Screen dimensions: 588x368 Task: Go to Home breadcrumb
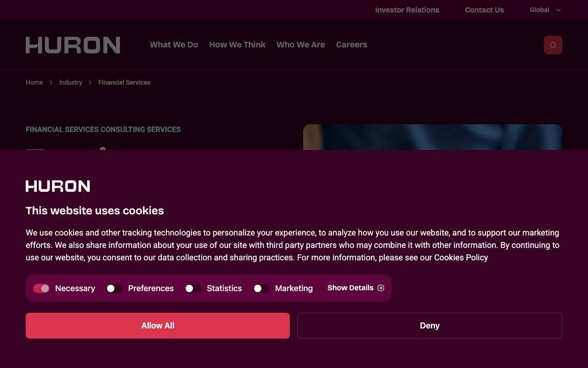pyautogui.click(x=34, y=82)
